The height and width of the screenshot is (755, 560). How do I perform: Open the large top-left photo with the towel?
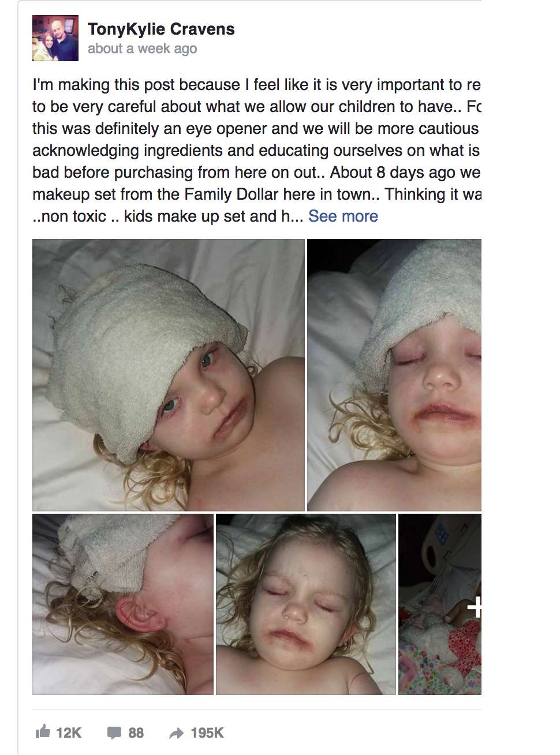click(169, 375)
